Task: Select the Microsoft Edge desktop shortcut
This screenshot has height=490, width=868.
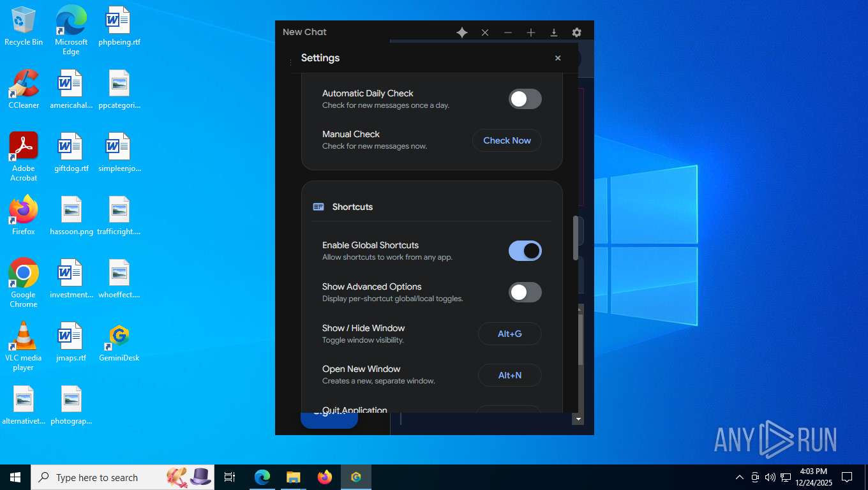Action: (71, 30)
